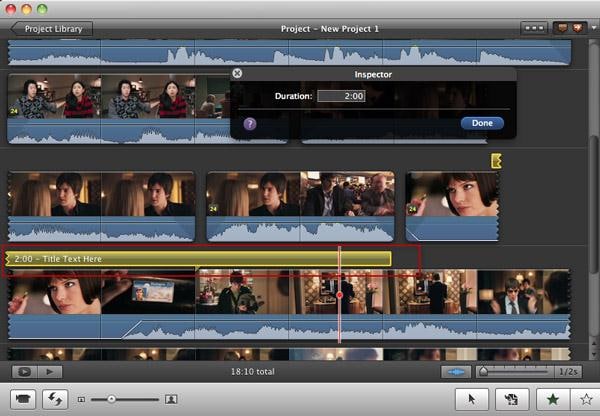
Task: Play the project from beginning
Action: click(x=50, y=372)
